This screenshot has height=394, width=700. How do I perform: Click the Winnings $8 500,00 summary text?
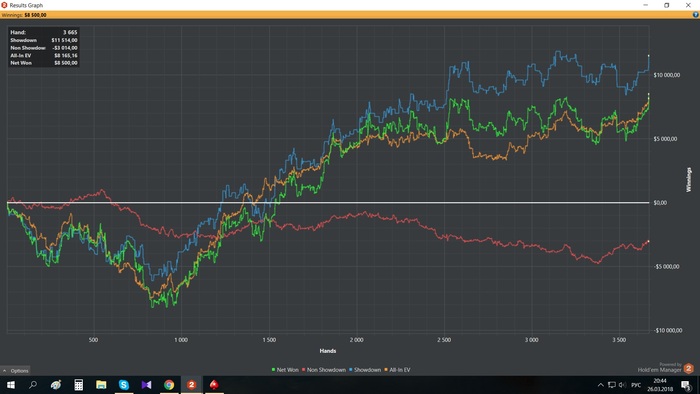[24, 15]
